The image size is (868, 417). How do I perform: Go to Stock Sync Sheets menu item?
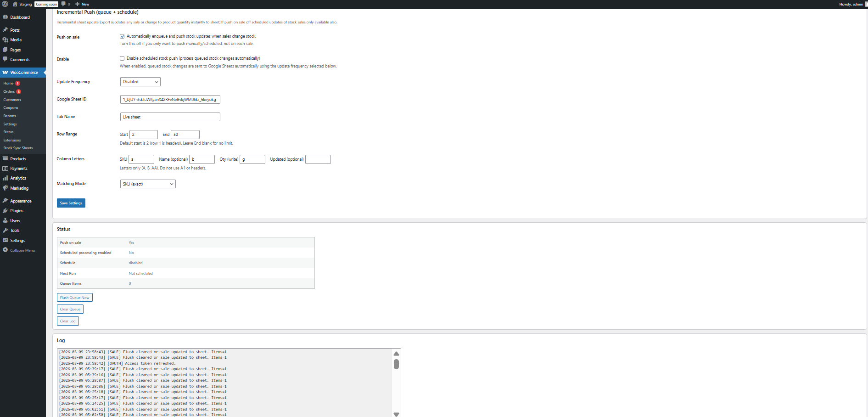[18, 148]
